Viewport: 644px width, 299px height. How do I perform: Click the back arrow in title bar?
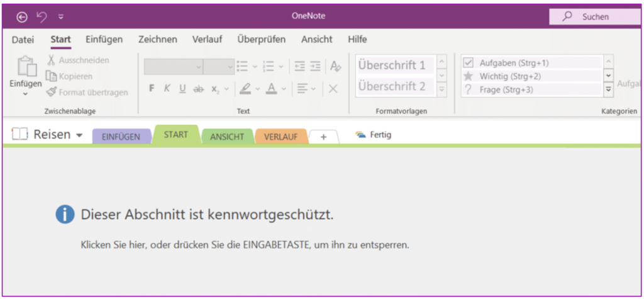pos(22,17)
